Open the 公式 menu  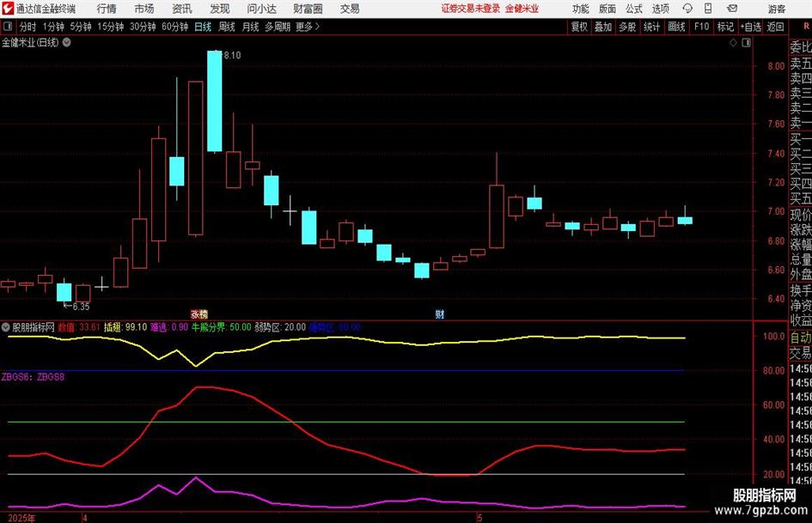(634, 9)
